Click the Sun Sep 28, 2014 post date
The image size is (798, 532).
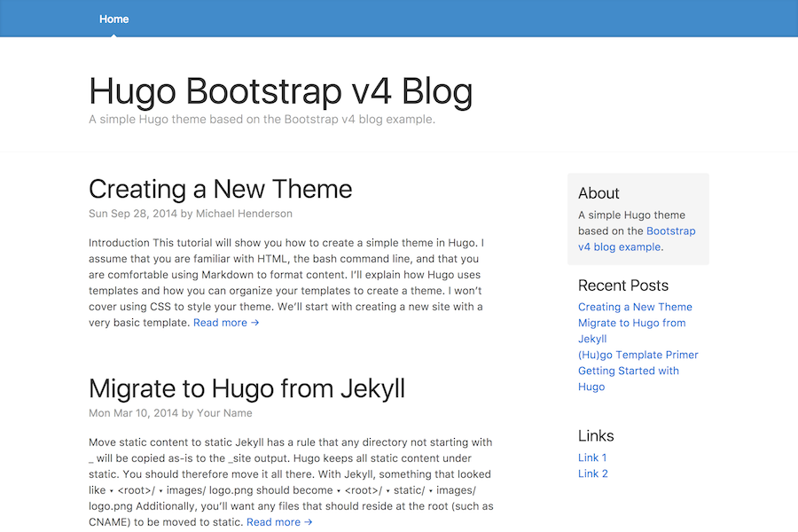pos(133,214)
